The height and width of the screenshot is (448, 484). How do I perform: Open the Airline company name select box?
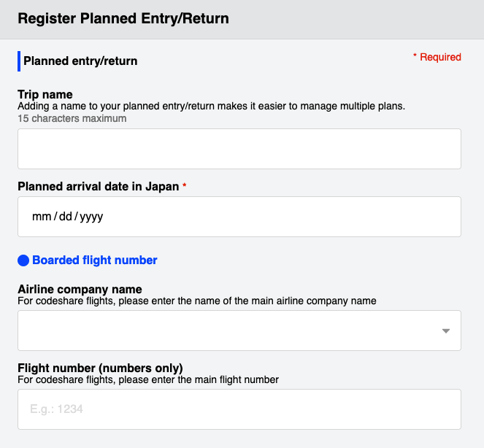pos(239,331)
